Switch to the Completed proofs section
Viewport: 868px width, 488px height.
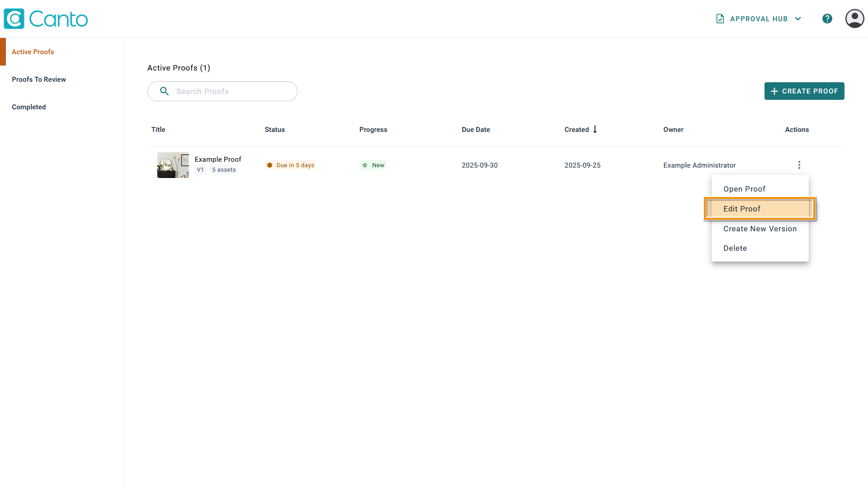[x=28, y=107]
